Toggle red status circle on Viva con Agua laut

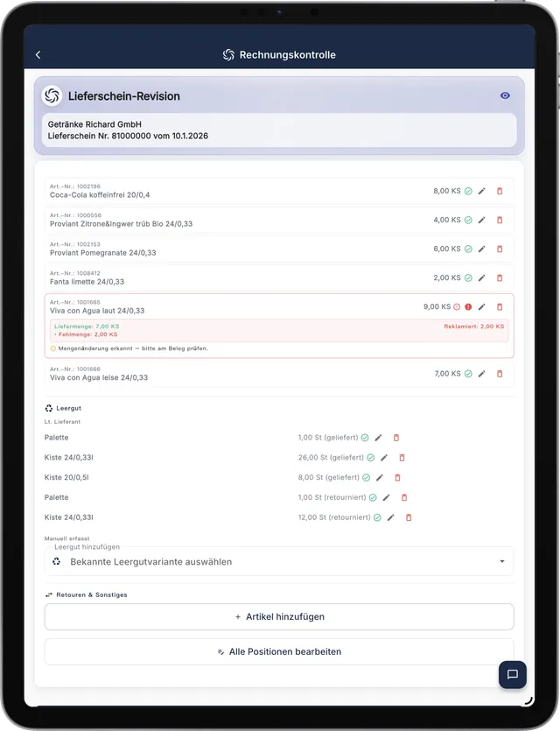tap(457, 306)
